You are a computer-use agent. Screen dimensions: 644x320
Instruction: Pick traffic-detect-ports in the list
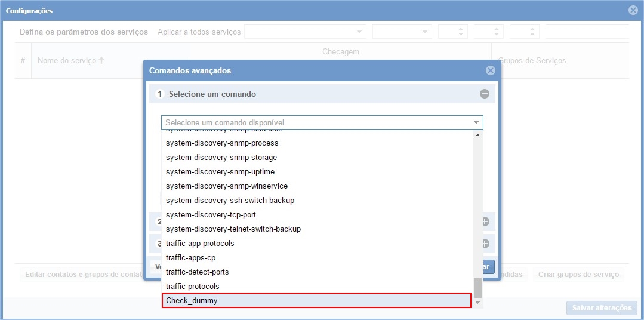(198, 272)
